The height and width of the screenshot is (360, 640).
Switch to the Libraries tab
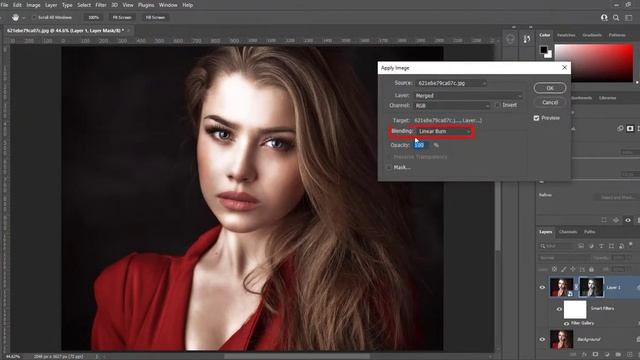(x=607, y=98)
